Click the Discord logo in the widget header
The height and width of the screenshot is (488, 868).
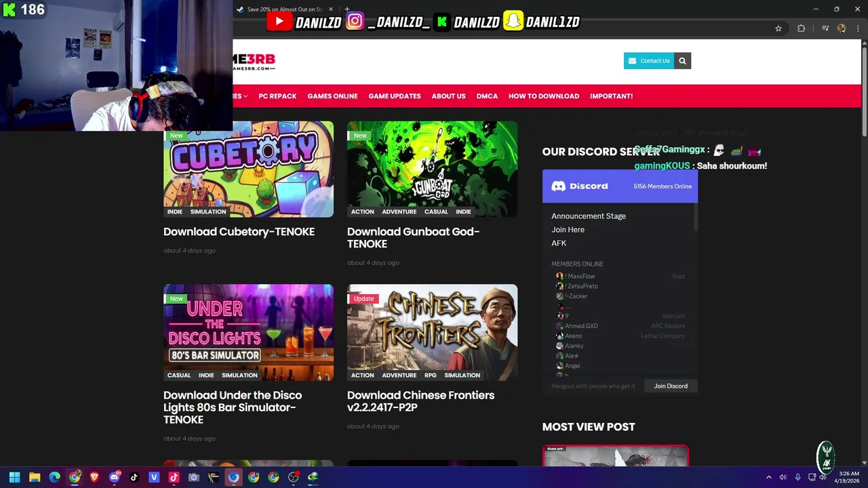558,186
